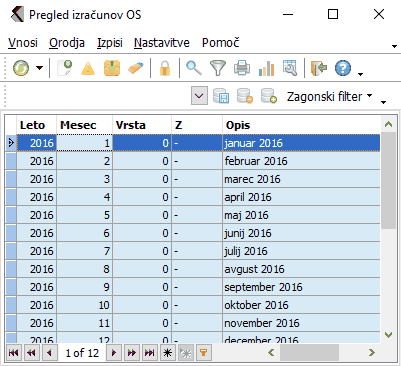Click the funnel filter icon in toolbar
Screen dimensions: 401x366
click(x=218, y=68)
